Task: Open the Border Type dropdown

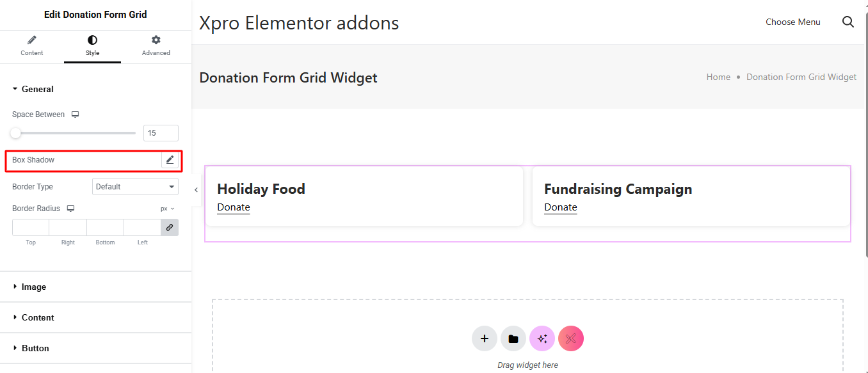Action: pyautogui.click(x=135, y=187)
